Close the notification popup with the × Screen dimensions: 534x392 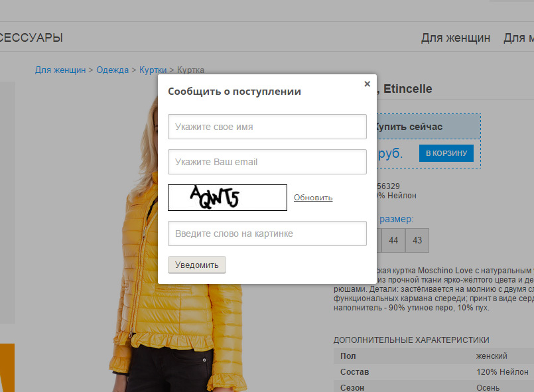coord(367,84)
